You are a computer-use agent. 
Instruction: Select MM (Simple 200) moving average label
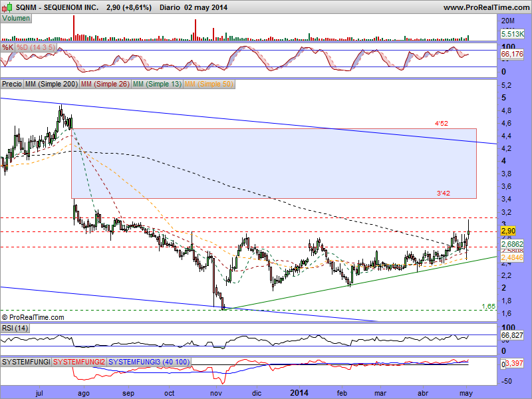[52, 84]
